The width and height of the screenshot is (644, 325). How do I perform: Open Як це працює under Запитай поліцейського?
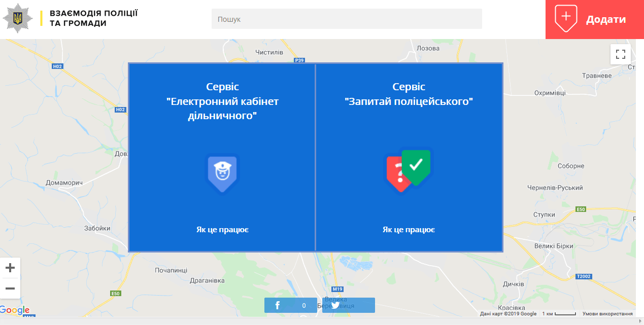point(409,230)
